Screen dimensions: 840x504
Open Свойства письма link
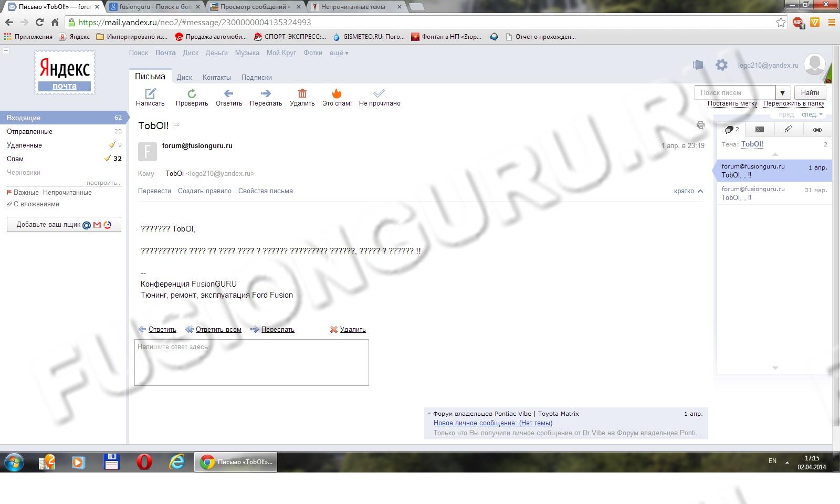(x=266, y=191)
